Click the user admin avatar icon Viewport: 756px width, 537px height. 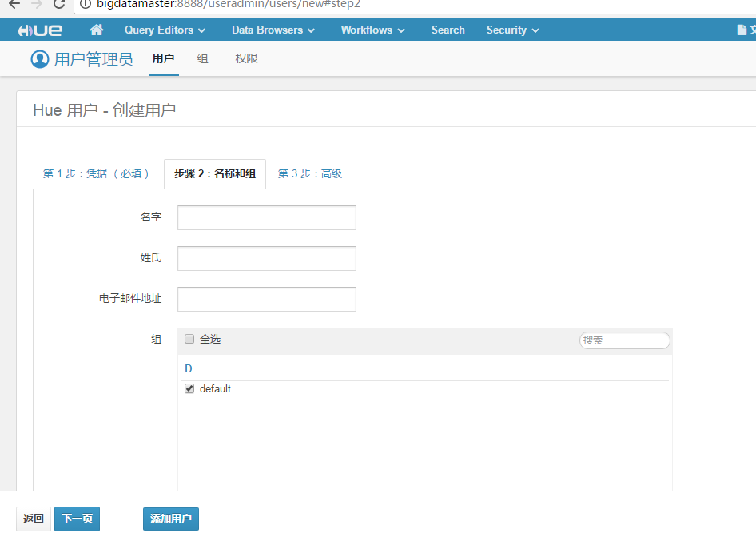(x=39, y=59)
